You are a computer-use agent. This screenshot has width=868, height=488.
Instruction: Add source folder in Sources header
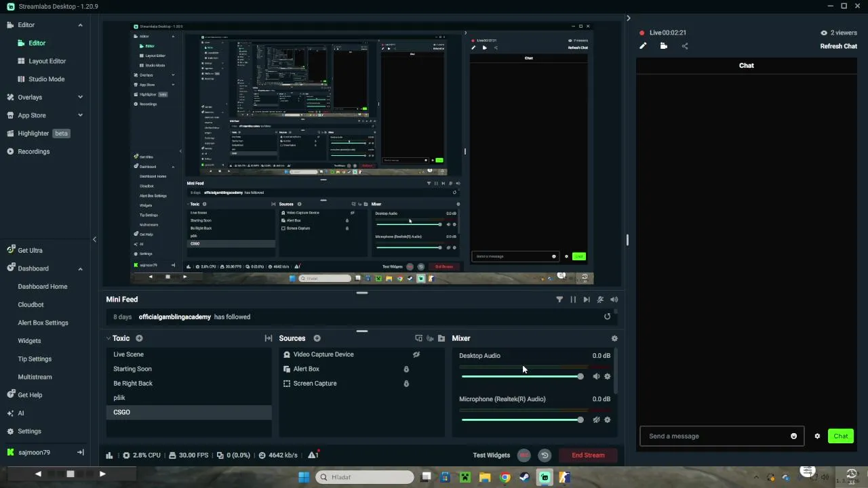coord(441,338)
